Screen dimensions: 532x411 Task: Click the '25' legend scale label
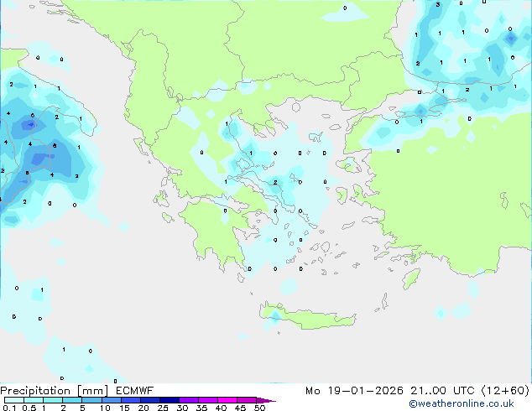[x=163, y=408]
